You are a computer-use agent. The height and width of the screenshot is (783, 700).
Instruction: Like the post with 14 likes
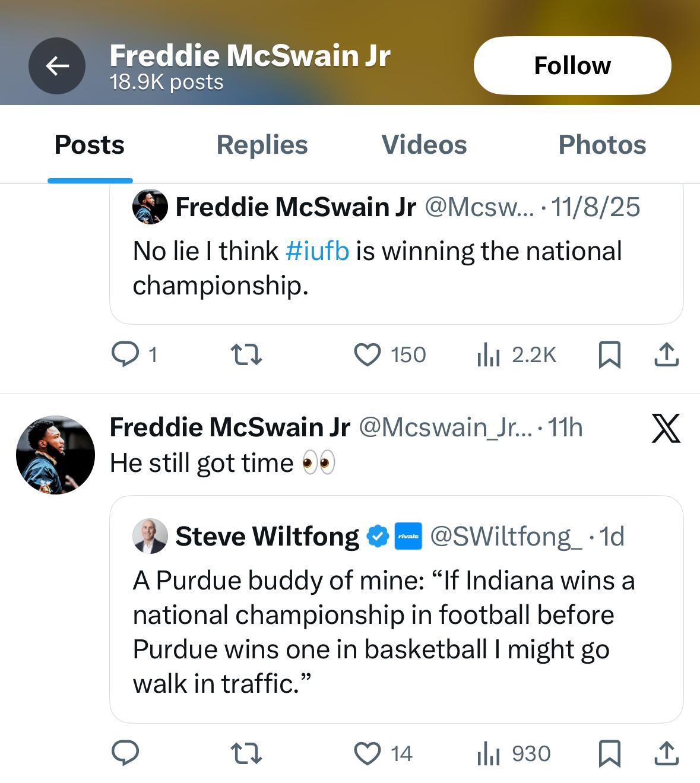[x=368, y=753]
